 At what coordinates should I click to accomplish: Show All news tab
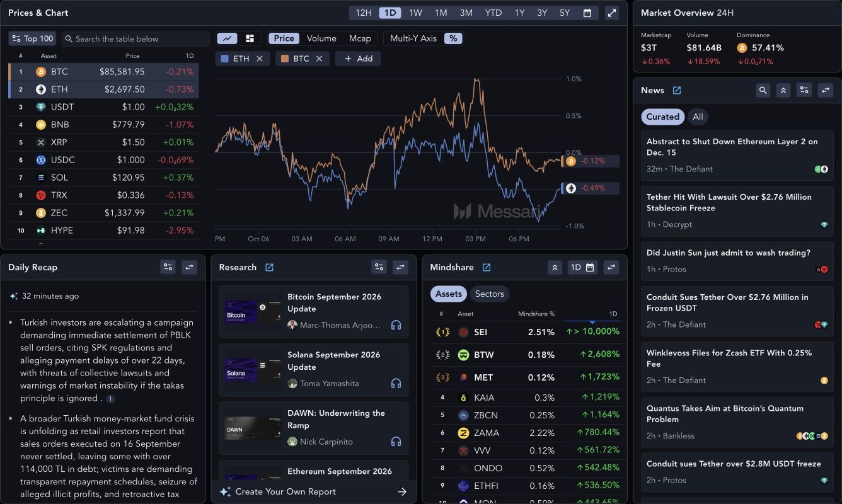point(698,117)
